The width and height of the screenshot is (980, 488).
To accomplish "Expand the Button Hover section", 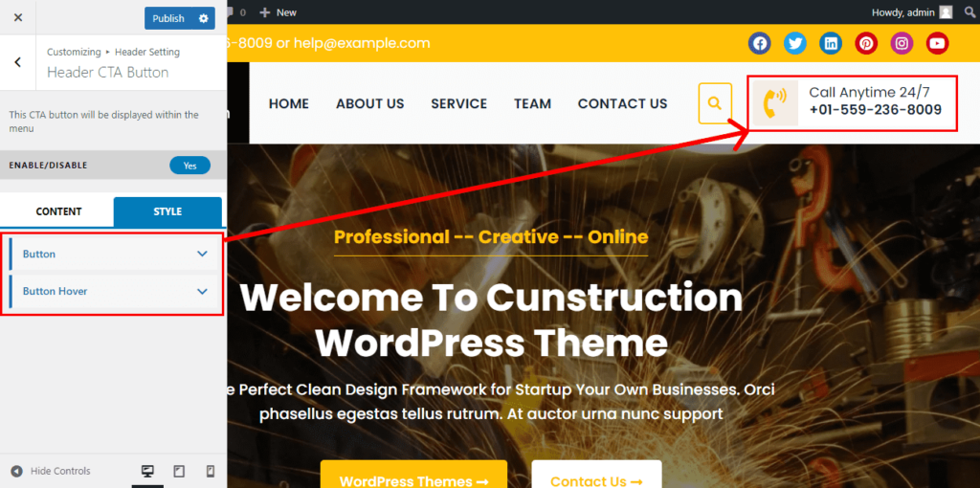I will pyautogui.click(x=114, y=291).
